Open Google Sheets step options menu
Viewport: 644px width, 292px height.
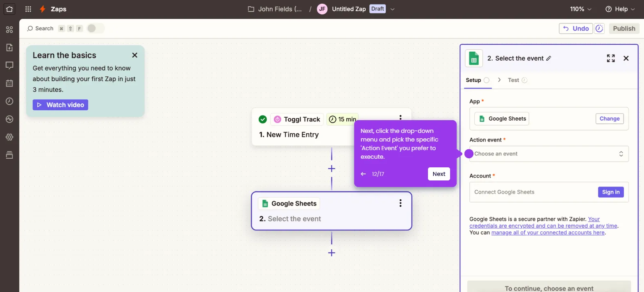(401, 203)
